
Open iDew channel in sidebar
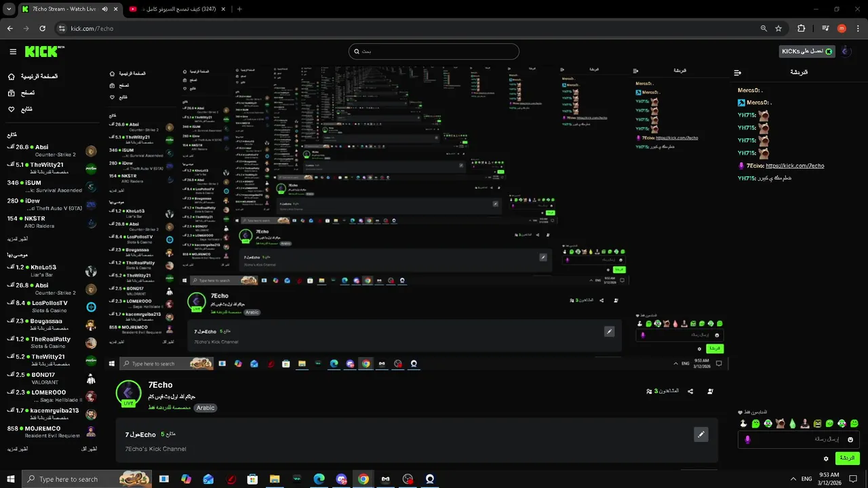pyautogui.click(x=52, y=205)
